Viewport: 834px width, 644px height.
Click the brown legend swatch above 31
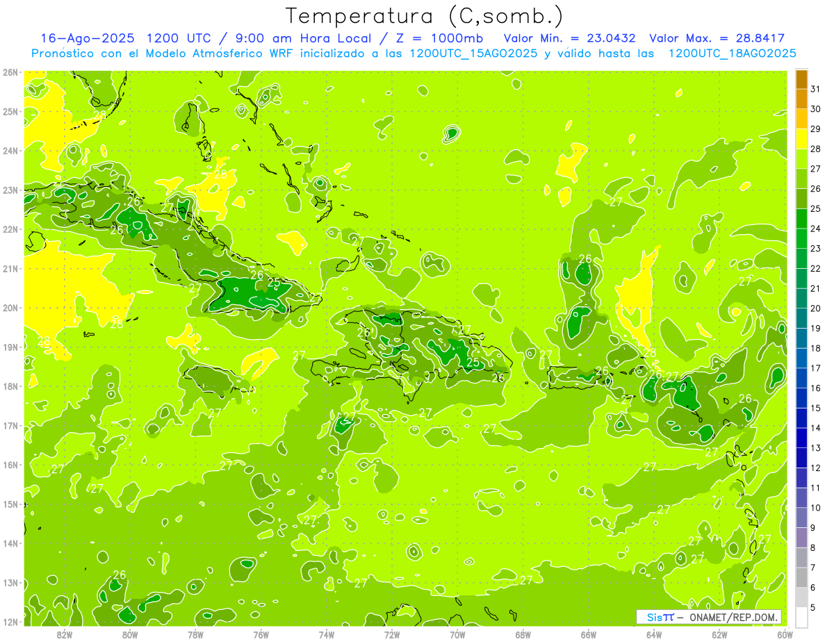[x=801, y=79]
